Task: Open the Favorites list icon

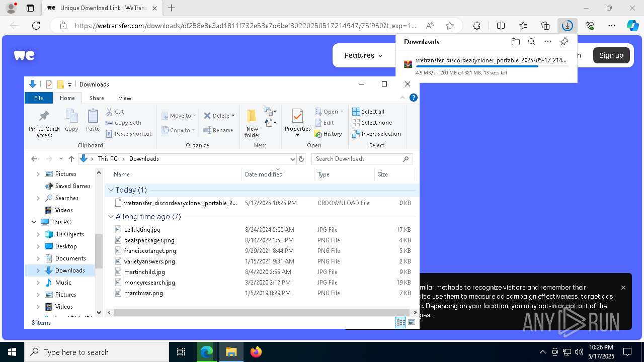Action: pos(523,26)
